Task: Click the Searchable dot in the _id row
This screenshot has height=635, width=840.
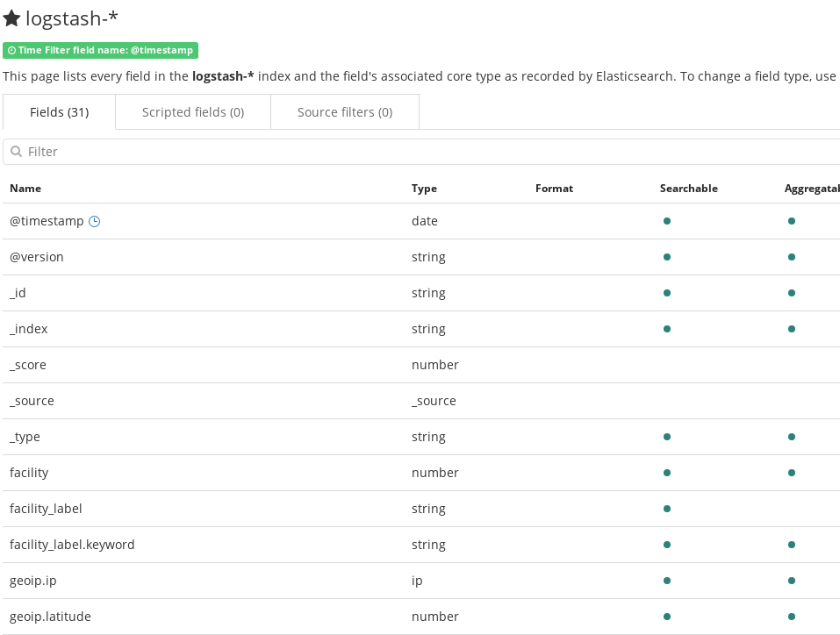Action: coord(667,293)
